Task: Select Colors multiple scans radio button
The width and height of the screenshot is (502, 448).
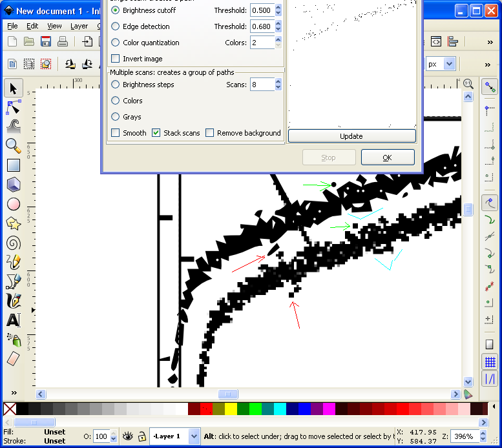Action: (115, 101)
